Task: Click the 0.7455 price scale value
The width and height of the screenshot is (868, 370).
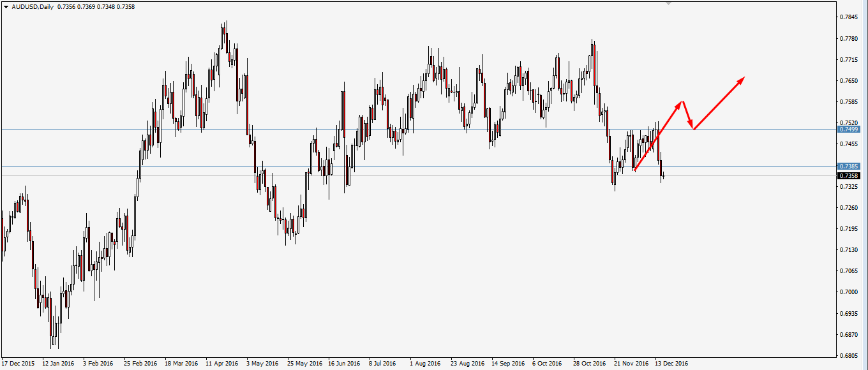Action: pos(849,144)
